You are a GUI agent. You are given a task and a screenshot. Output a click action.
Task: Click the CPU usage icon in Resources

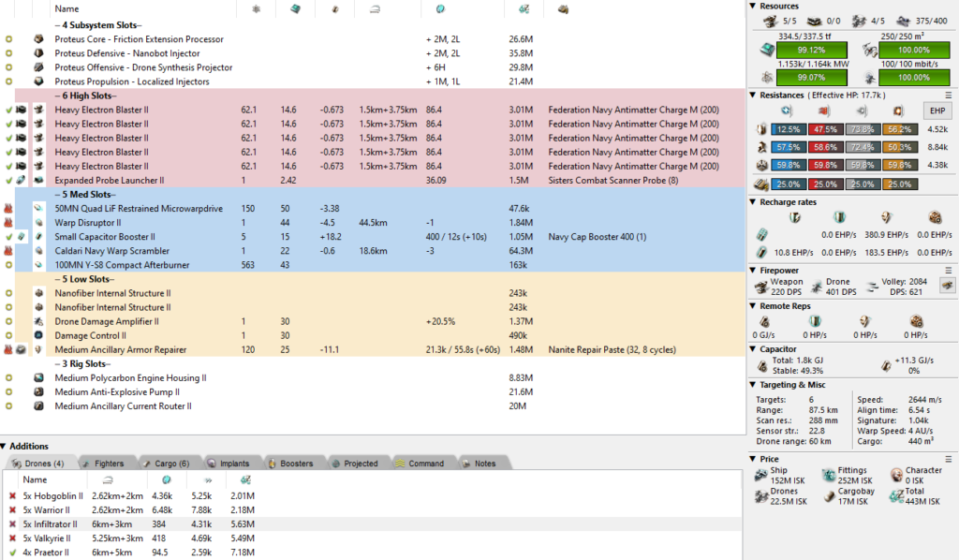[764, 50]
